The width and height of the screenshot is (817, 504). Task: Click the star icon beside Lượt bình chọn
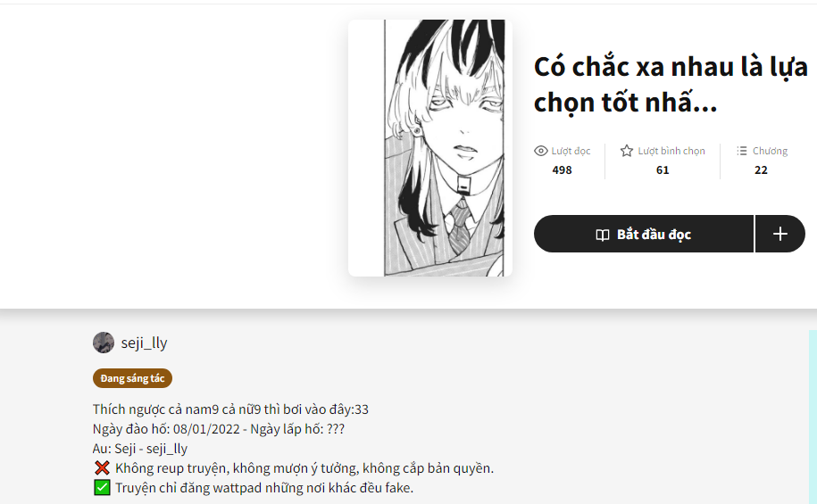pyautogui.click(x=626, y=151)
